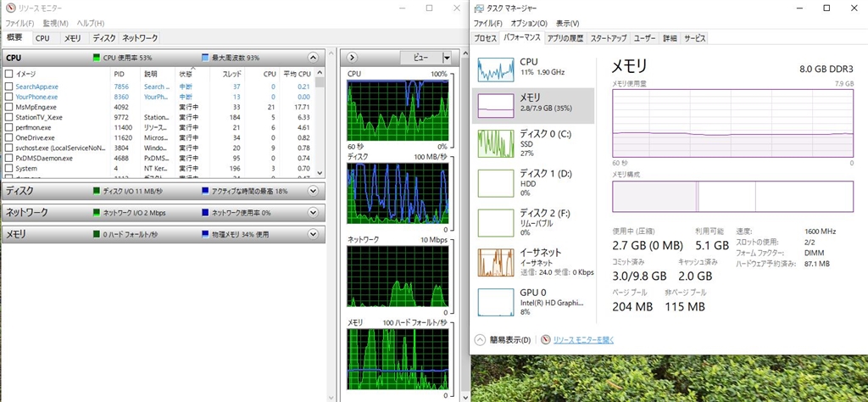Viewport: 868px width, 402px height.
Task: Expand the メモリ section chevron
Action: click(313, 235)
